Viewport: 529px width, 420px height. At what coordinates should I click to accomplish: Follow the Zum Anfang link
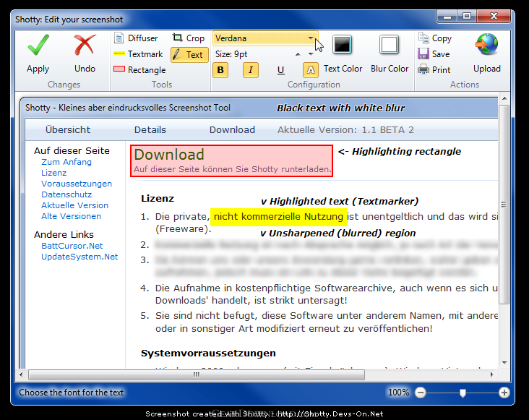tap(66, 162)
